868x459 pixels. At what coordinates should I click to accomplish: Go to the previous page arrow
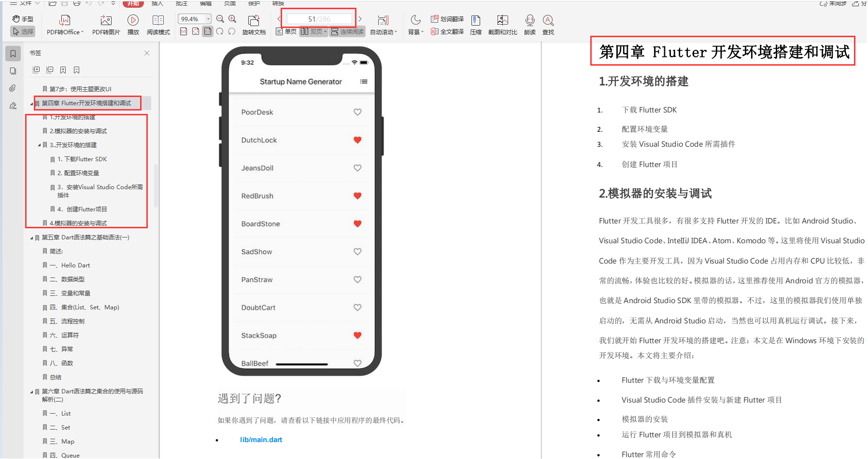pyautogui.click(x=279, y=19)
